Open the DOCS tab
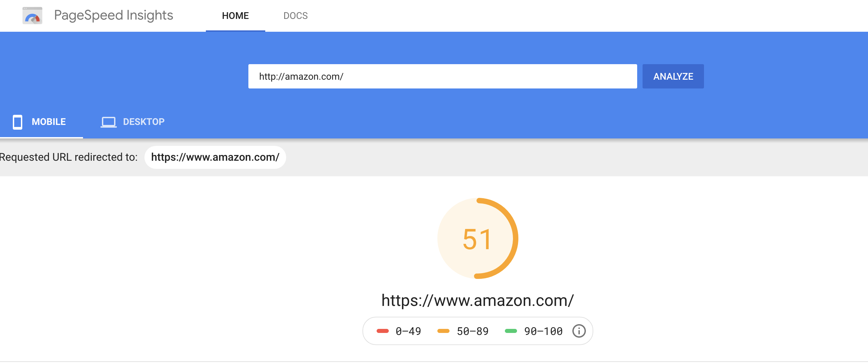The image size is (868, 364). (295, 16)
